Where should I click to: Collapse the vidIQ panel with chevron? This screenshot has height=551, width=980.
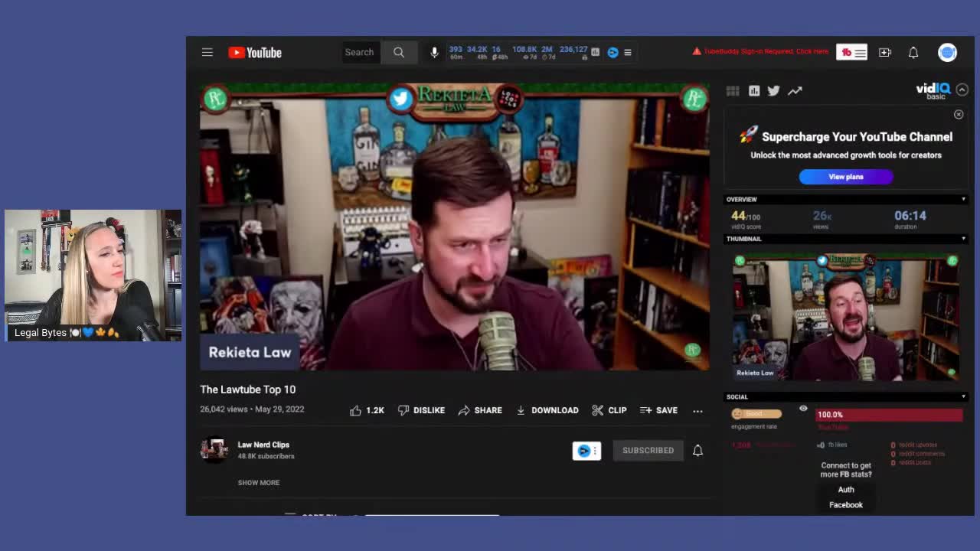click(x=962, y=90)
